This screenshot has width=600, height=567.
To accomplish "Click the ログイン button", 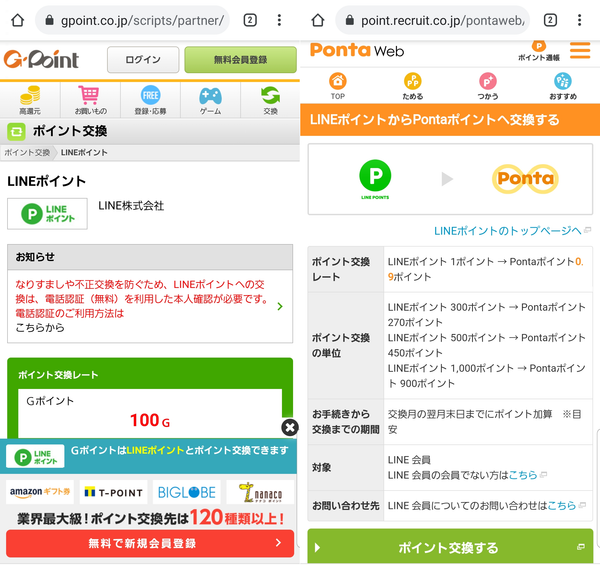I will [x=143, y=60].
